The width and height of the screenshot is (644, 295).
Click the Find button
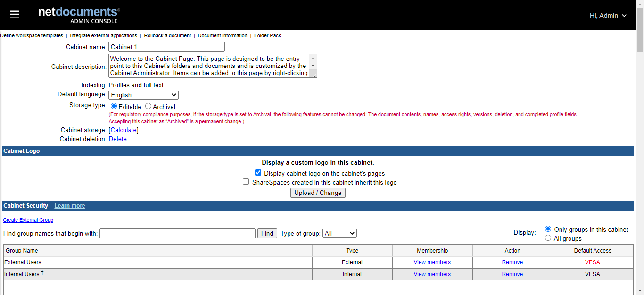267,233
